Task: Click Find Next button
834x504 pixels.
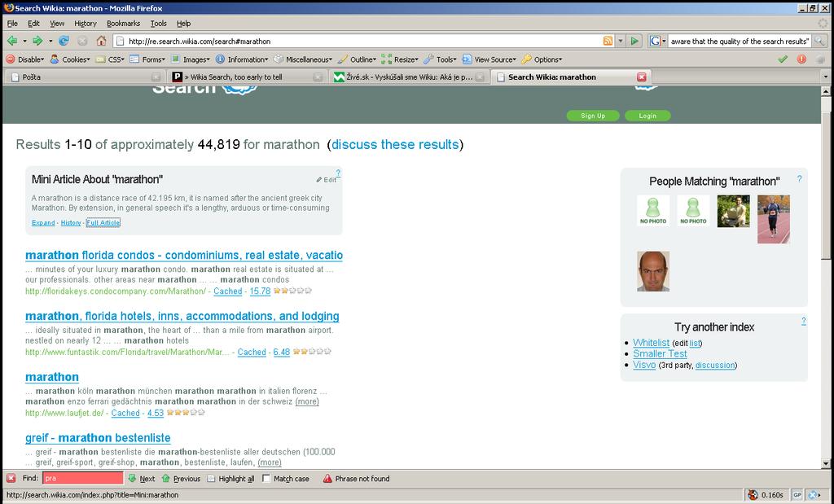Action: click(142, 479)
